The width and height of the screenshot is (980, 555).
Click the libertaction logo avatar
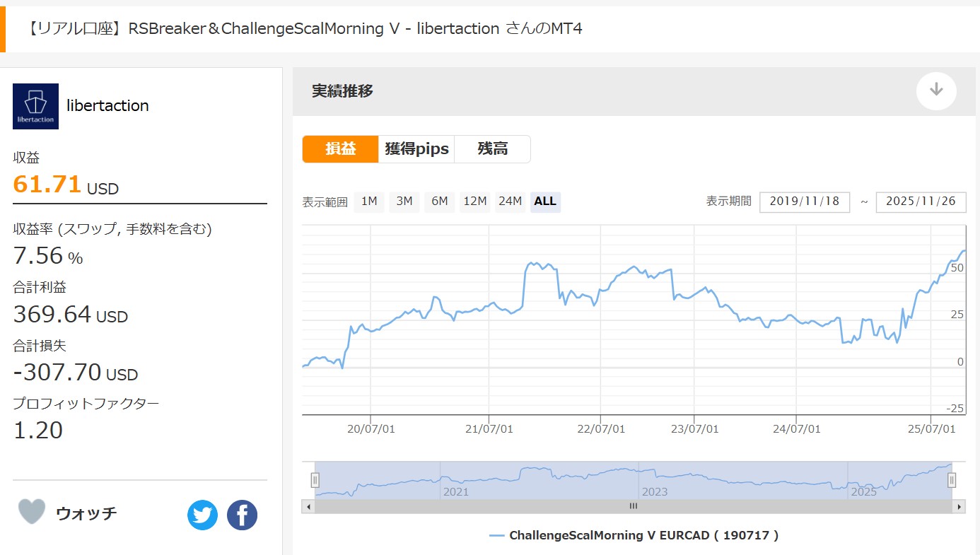(35, 106)
